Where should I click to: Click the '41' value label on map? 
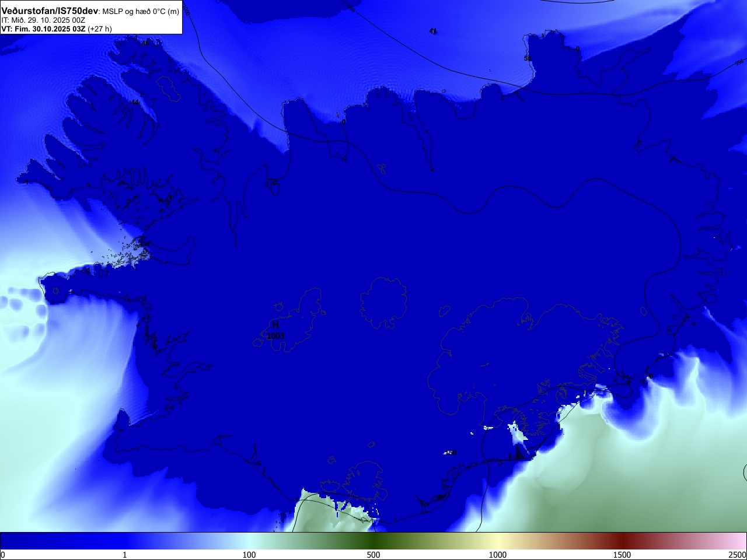click(433, 31)
